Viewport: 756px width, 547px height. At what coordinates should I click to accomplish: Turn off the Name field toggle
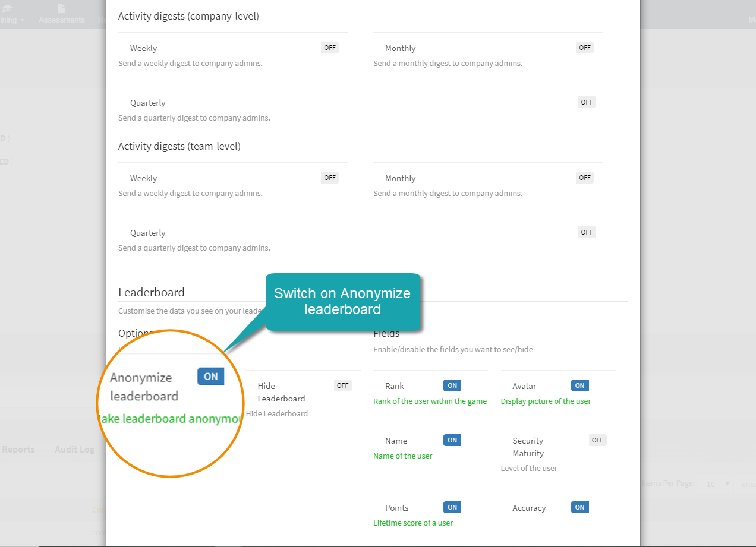click(x=452, y=440)
